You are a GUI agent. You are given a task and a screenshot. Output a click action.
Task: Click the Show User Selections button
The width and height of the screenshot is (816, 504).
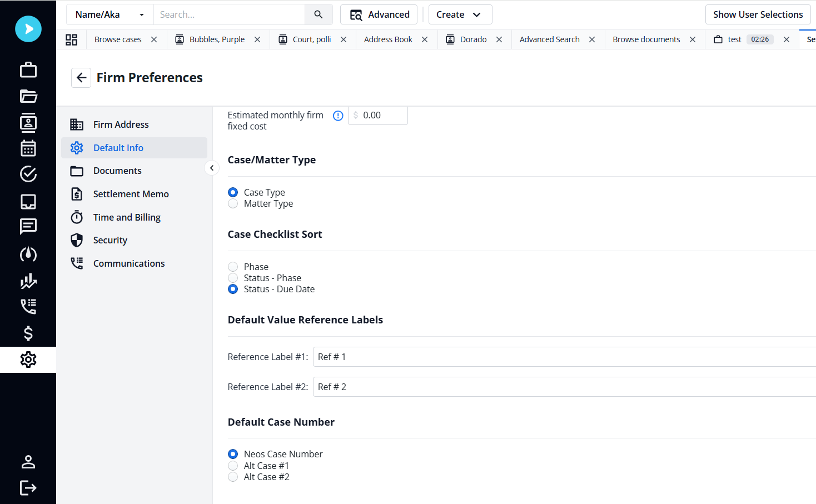[758, 14]
